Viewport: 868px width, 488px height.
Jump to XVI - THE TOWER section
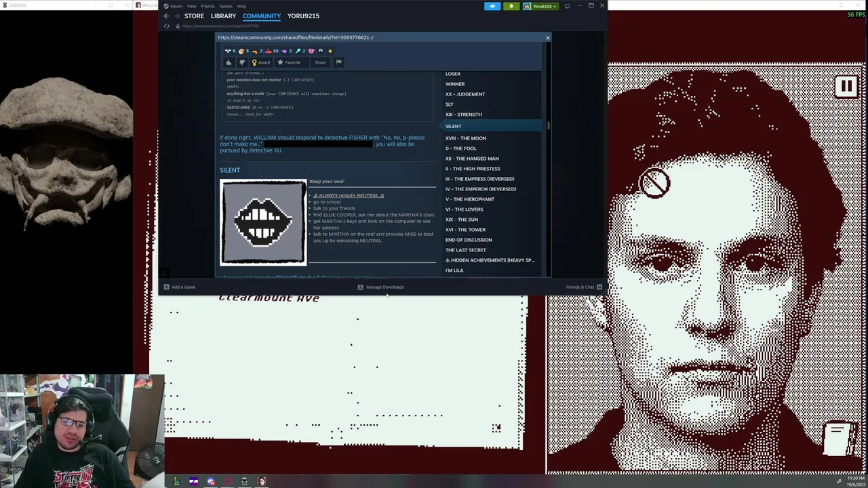pos(465,230)
